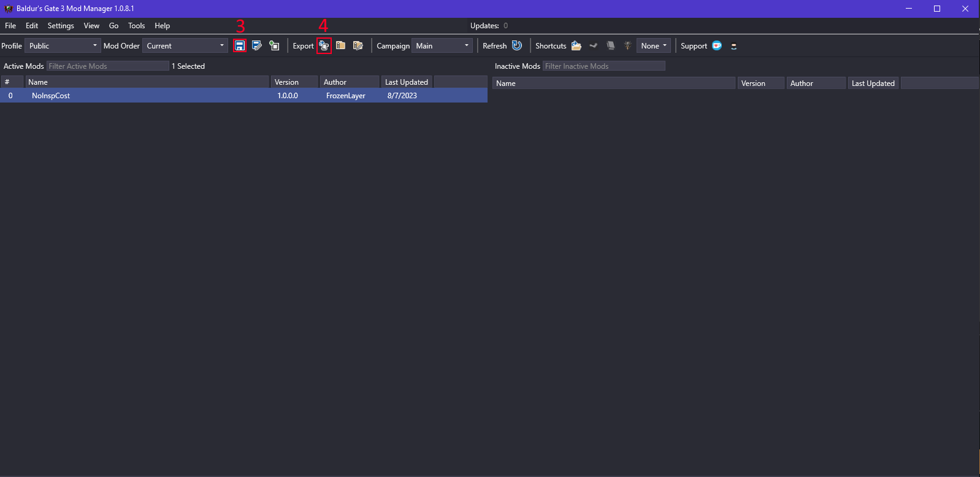
Task: Click the export archive as icon with pencil
Action: click(358, 46)
